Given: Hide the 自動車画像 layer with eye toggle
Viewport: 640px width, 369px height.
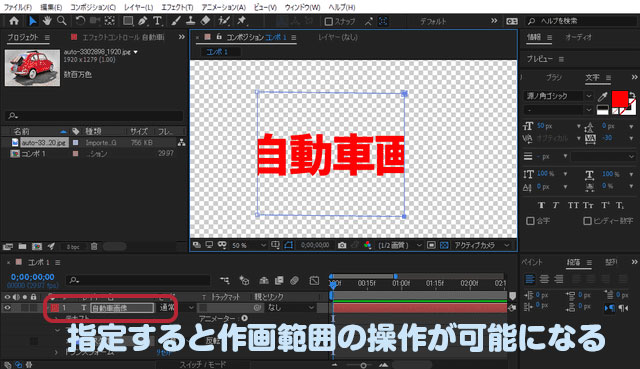Looking at the screenshot, I should pos(7,307).
